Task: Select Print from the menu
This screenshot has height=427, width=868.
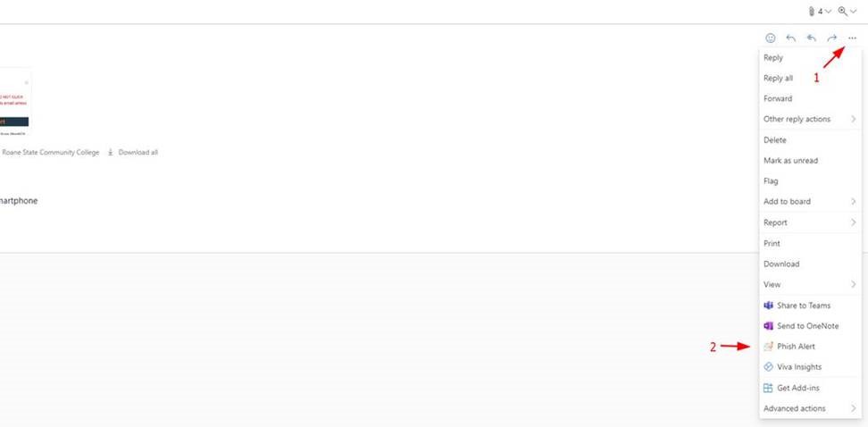Action: (x=772, y=243)
